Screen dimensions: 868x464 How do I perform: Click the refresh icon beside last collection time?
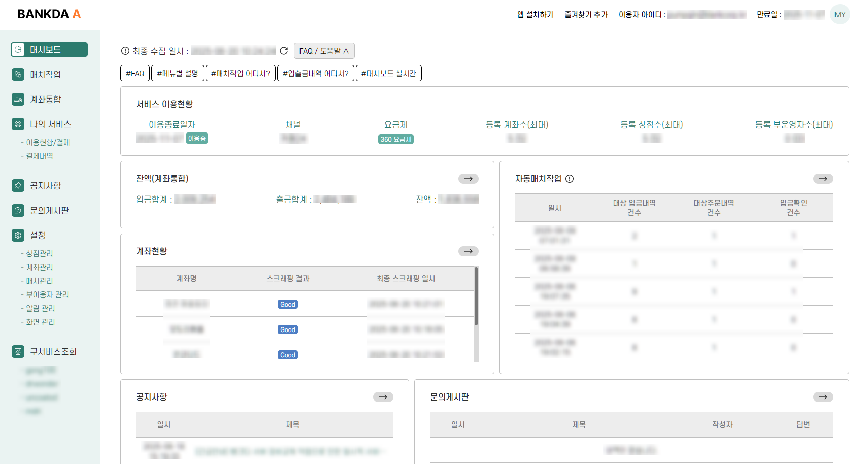tap(284, 51)
